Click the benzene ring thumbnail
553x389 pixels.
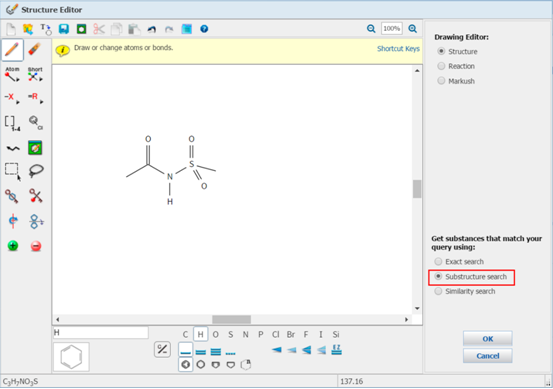coord(71,357)
